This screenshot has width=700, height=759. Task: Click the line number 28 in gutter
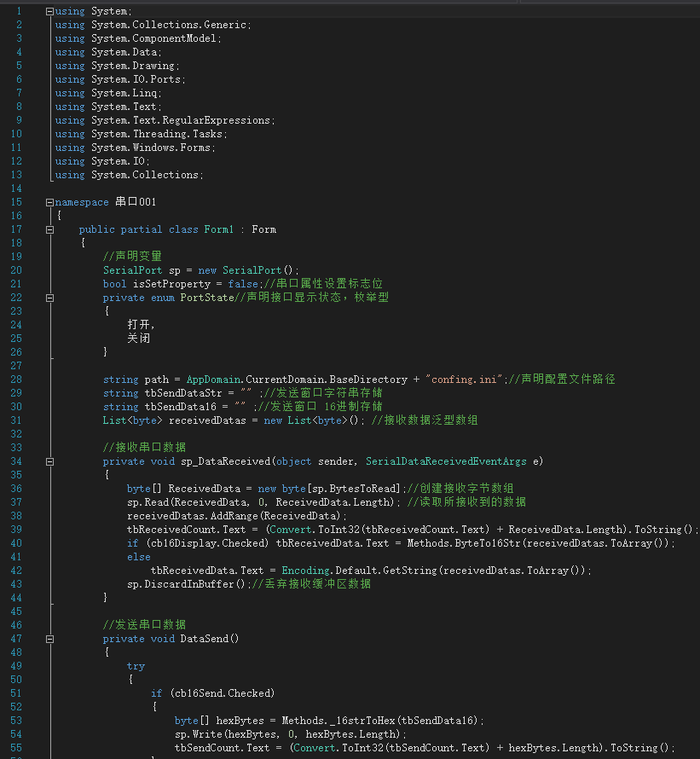(x=16, y=379)
